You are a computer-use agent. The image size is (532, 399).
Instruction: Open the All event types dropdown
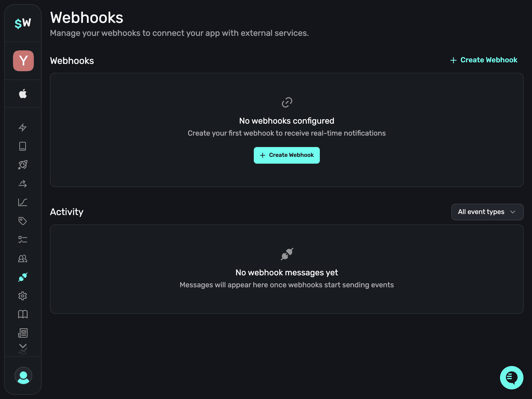pos(487,212)
